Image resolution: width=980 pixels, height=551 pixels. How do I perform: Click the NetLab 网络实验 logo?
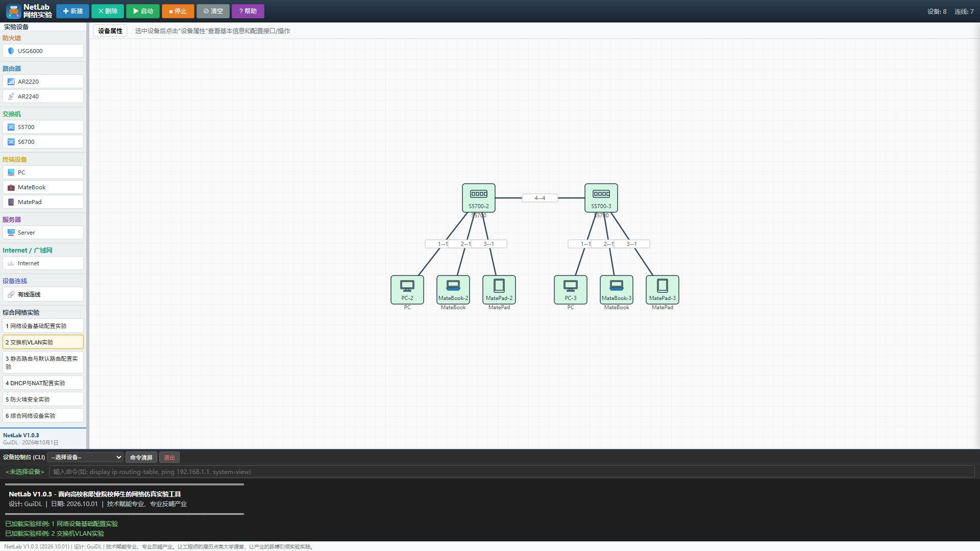click(x=29, y=11)
